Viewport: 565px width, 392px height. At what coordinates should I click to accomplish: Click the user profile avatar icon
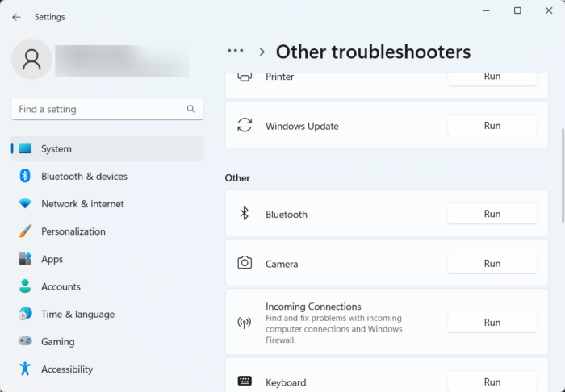point(32,59)
